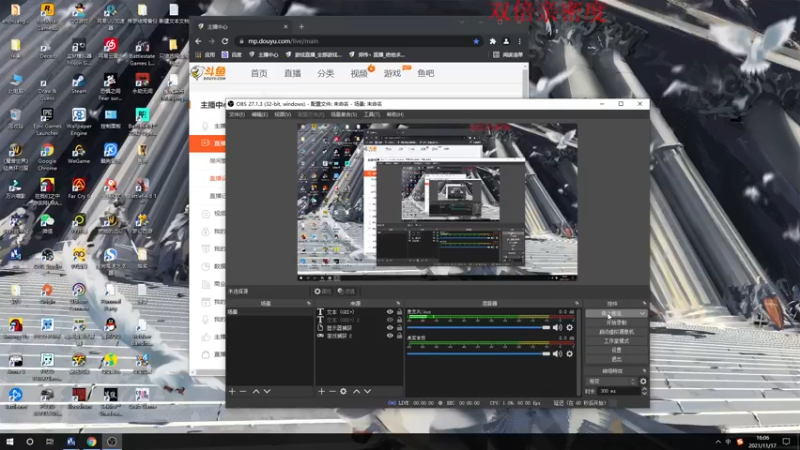The width and height of the screenshot is (800, 450).
Task: Click the Douyu logo in Chrome page
Action: click(209, 73)
